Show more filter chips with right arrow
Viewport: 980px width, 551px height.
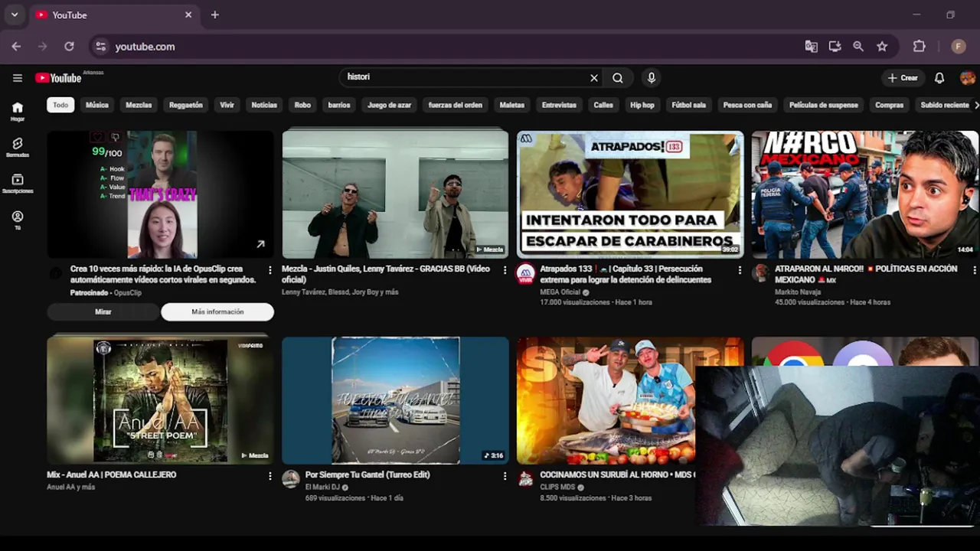click(975, 105)
